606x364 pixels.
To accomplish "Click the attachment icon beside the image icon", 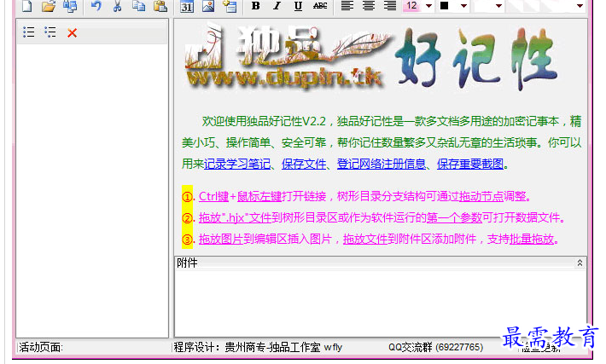I will click(230, 6).
